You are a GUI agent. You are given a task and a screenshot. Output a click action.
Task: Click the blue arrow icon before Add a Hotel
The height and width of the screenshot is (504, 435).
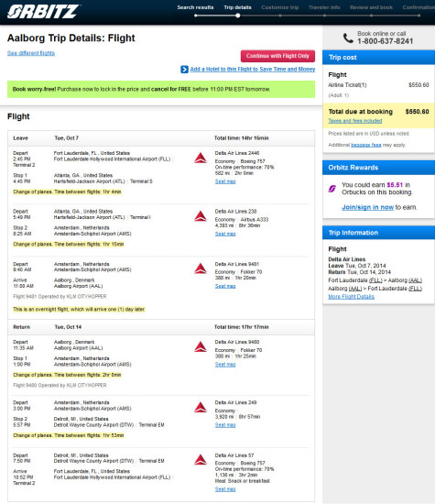[x=184, y=69]
